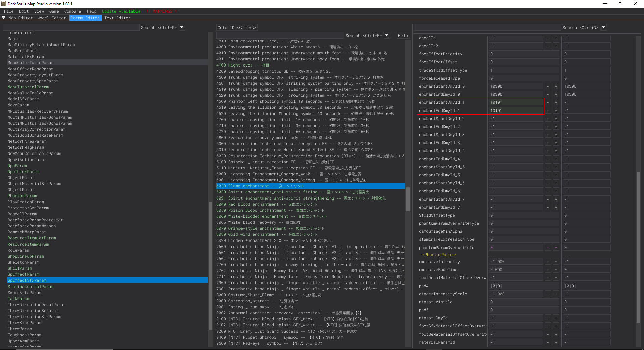This screenshot has height=350, width=644.
Task: Switch to the Model Editor tab
Action: tap(51, 18)
